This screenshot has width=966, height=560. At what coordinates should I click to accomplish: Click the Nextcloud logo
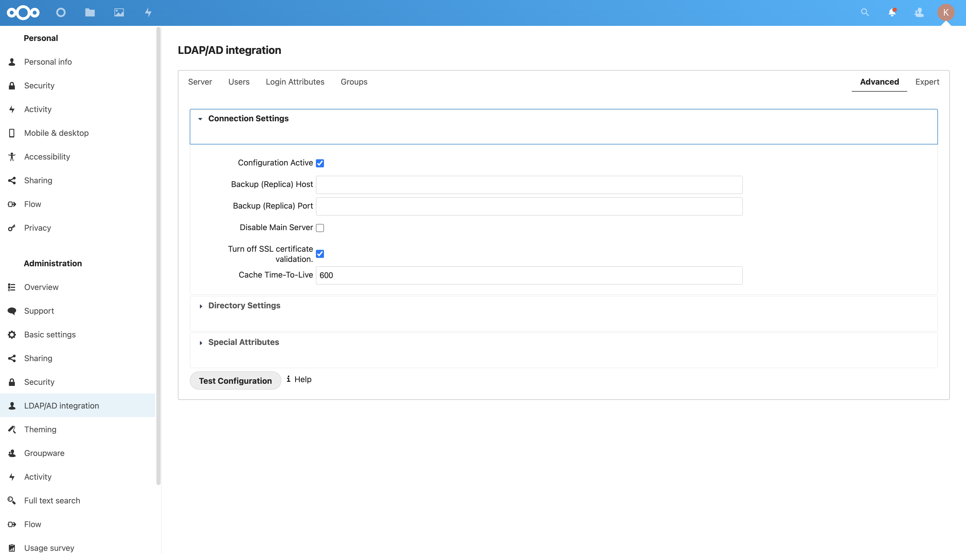pos(23,13)
